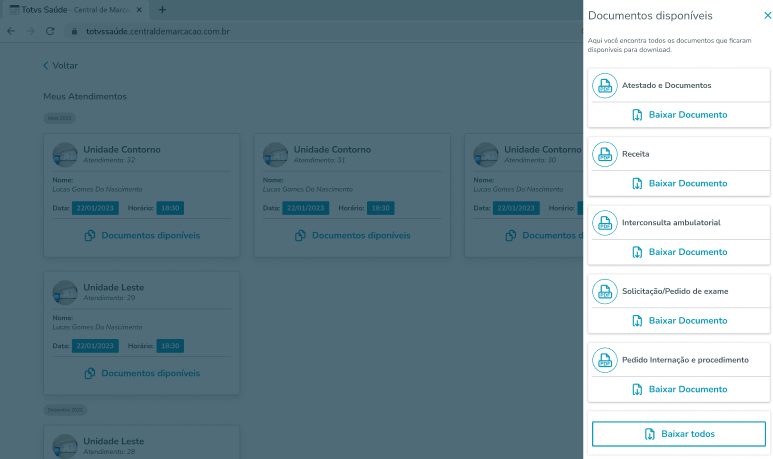
Task: Click the month tag above Atendimento 32
Action: 59,118
